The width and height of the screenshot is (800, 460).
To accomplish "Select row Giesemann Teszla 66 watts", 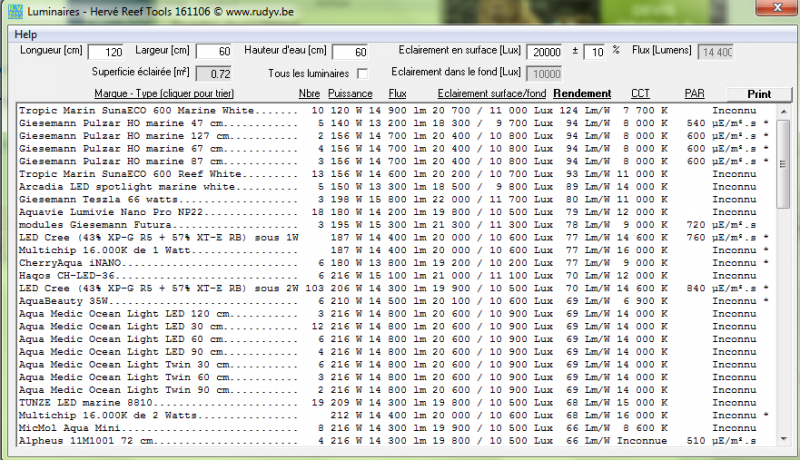I will click(396, 199).
